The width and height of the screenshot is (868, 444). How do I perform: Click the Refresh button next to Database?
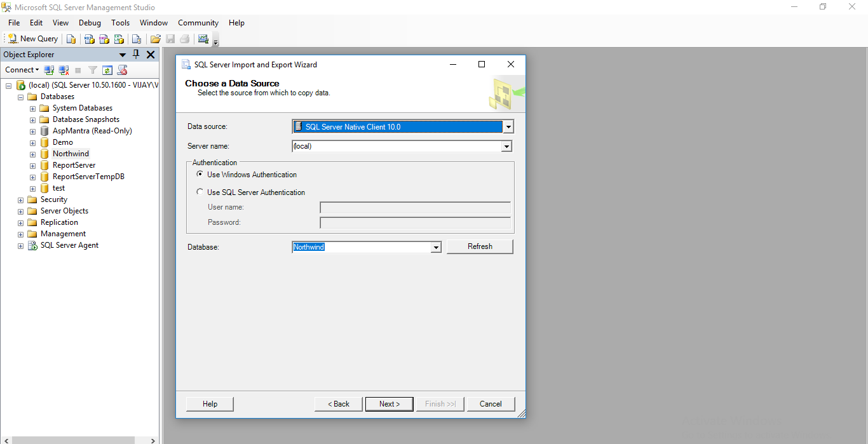pos(480,246)
